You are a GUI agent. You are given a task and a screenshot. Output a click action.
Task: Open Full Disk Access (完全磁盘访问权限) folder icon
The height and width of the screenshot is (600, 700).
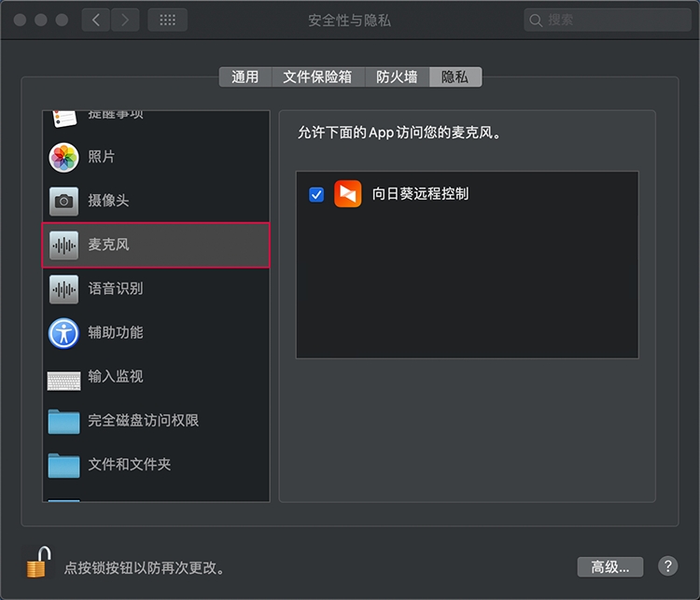point(63,421)
